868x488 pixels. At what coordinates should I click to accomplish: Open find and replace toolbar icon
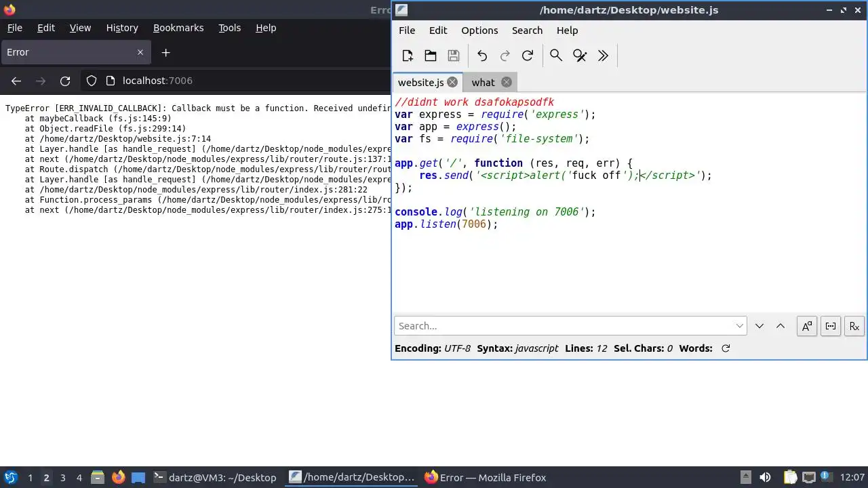(x=580, y=56)
